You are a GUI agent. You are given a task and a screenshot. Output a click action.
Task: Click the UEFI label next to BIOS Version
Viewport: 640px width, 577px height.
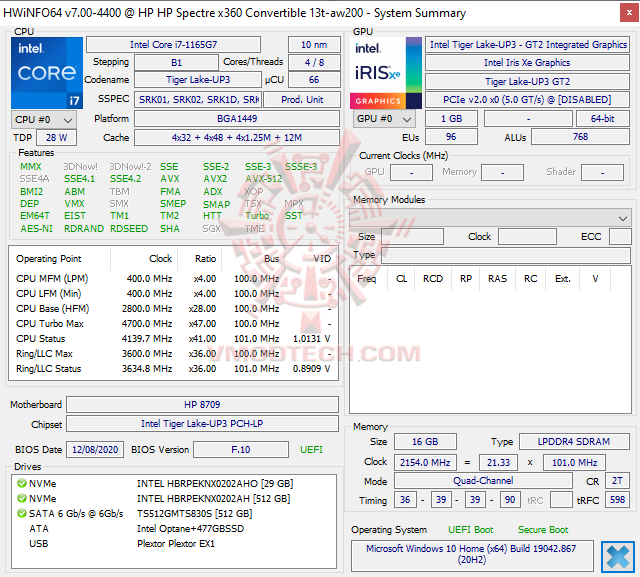click(311, 450)
